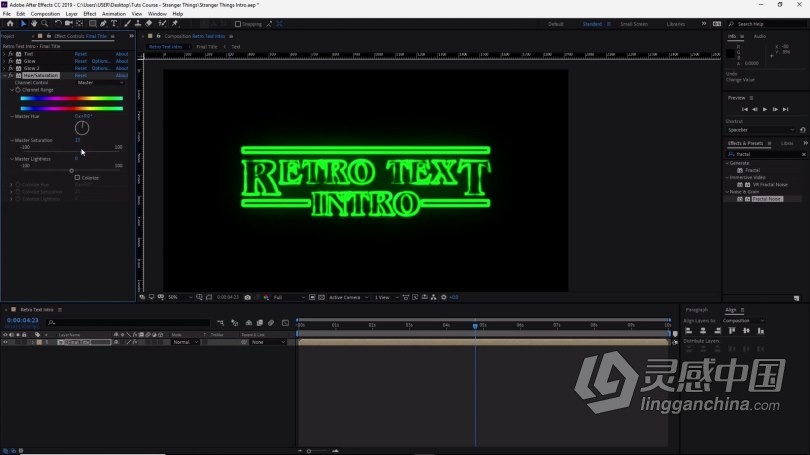810x455 pixels.
Task: Switch to the Small Screen workspace
Action: click(x=633, y=24)
